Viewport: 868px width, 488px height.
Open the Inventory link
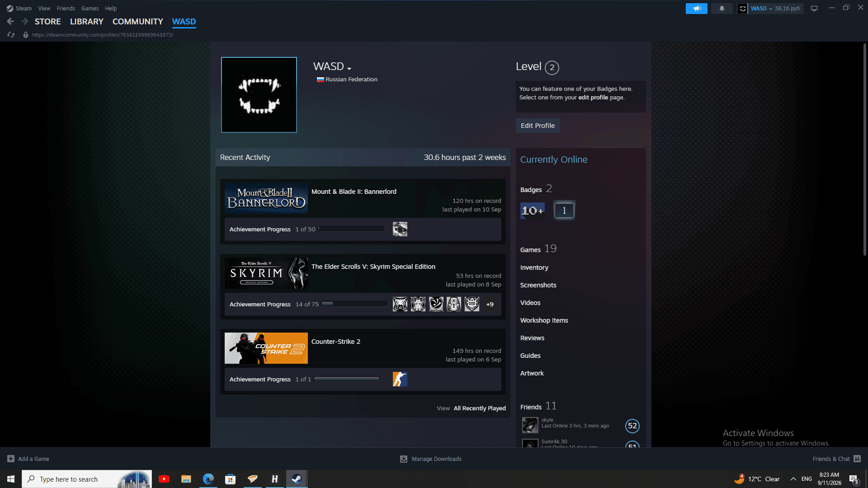point(534,267)
